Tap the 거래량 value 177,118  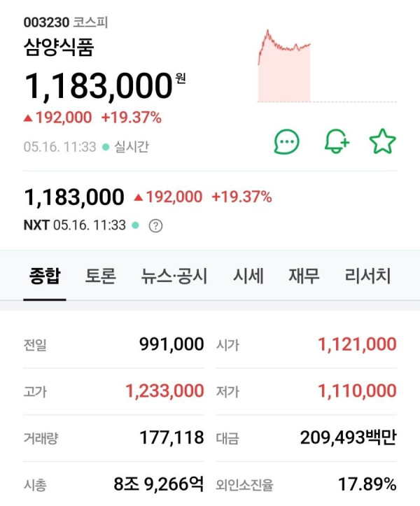click(171, 438)
